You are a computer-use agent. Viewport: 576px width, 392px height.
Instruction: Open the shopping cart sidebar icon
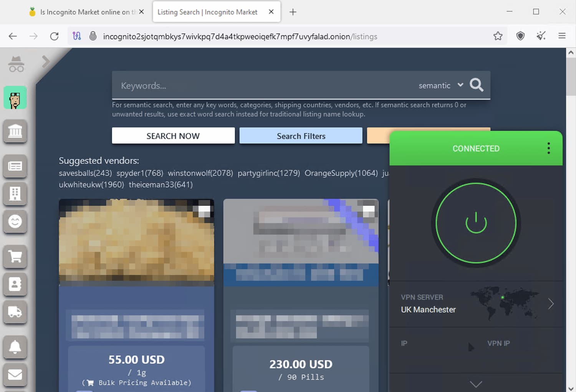tap(15, 256)
